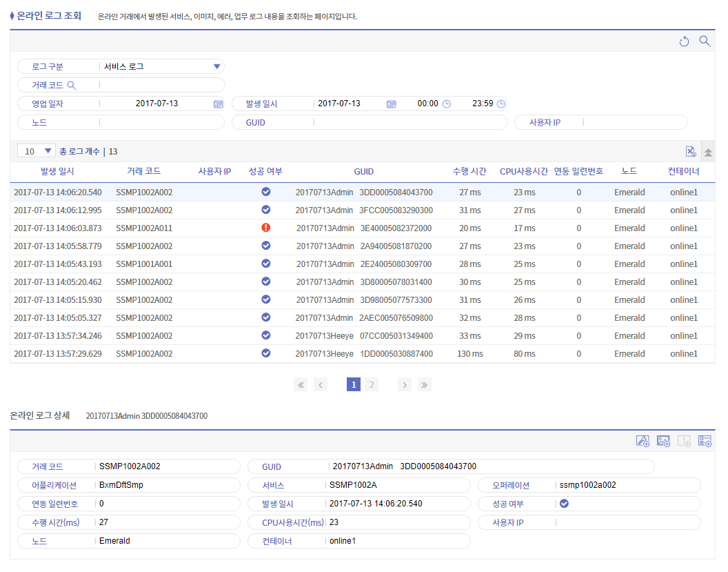This screenshot has height=572, width=728.
Task: Select the log row at 14:05:05.327
Action: (362, 318)
